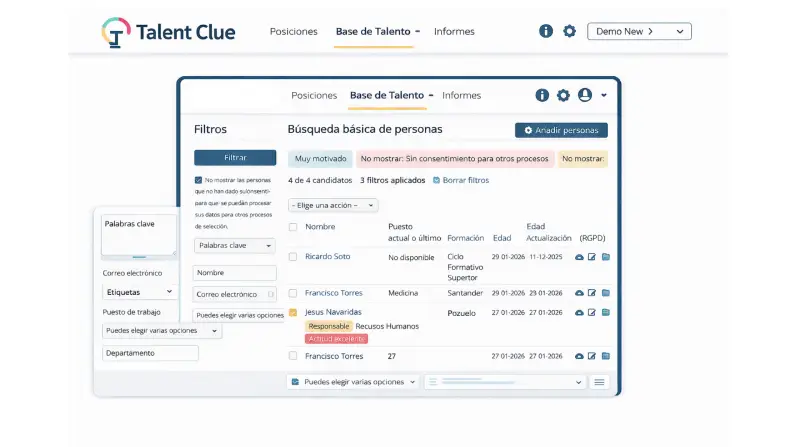Open the bottom-bar 'Puedes elegir varias opciones' dropdown

point(354,382)
